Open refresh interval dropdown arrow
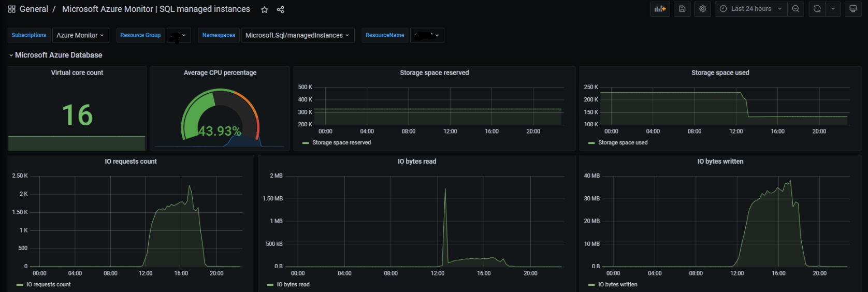The image size is (868, 292). coord(833,9)
